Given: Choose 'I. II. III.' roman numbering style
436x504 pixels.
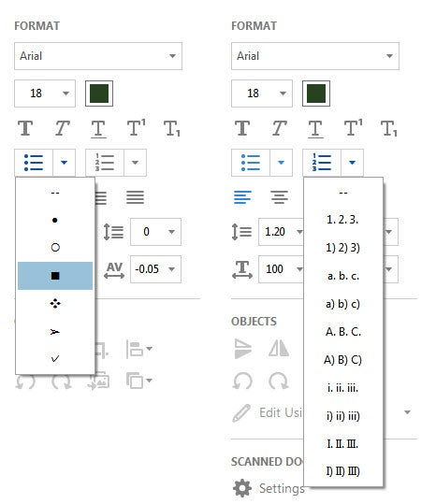Looking at the screenshot, I should pyautogui.click(x=342, y=444).
